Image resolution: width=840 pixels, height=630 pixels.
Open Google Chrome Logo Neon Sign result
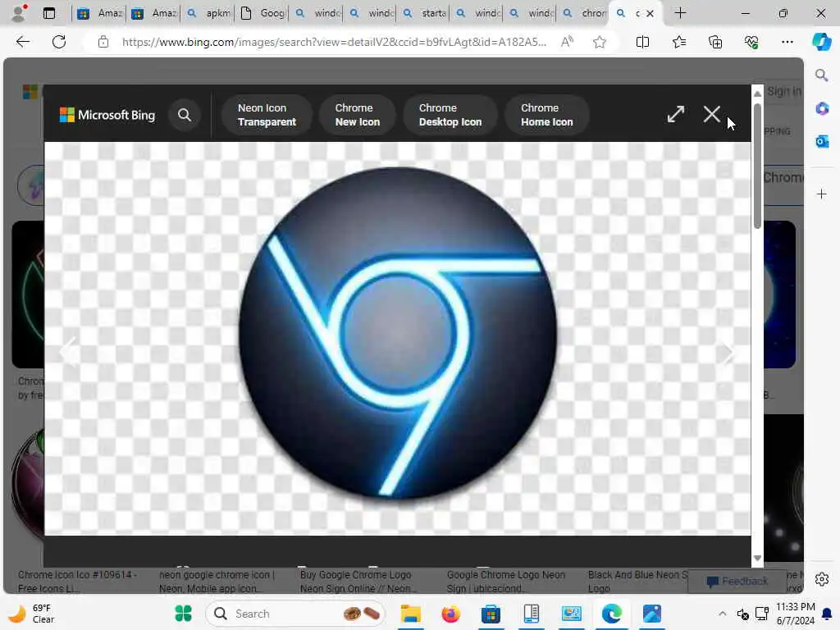click(506, 582)
